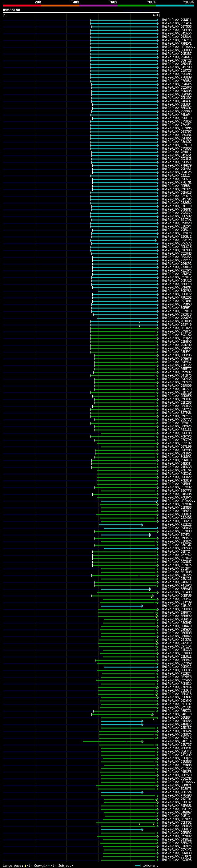Select the UniRef100_A4LAP4 label
The image size is (197, 868).
[176, 115]
